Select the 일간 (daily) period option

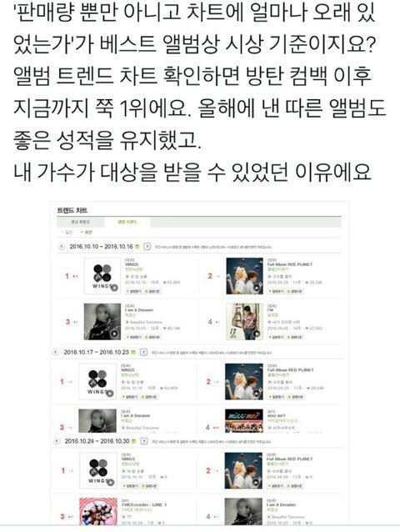pyautogui.click(x=67, y=233)
